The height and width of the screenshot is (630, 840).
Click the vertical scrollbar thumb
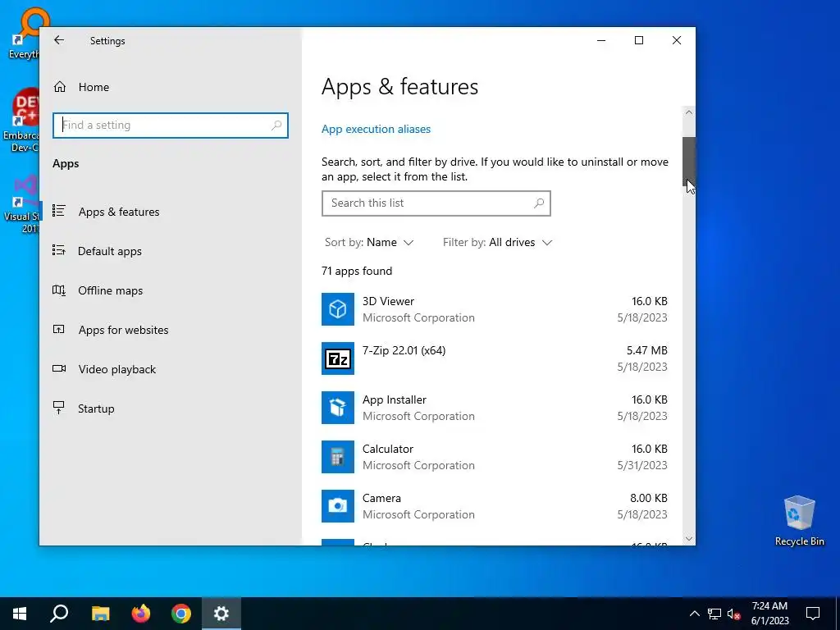click(689, 161)
